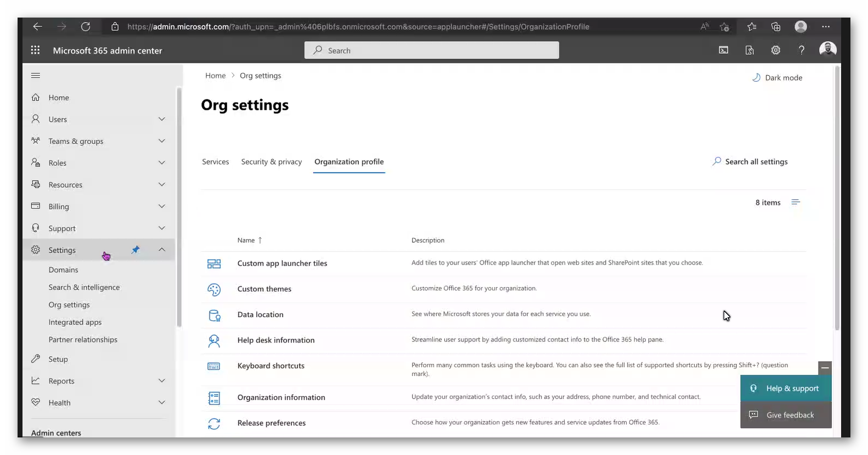Click the Home breadcrumb link
Screen dimensions: 868x455
(x=216, y=76)
